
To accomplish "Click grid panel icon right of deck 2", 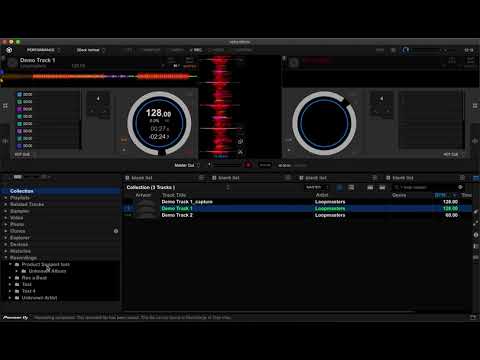I will (x=475, y=106).
